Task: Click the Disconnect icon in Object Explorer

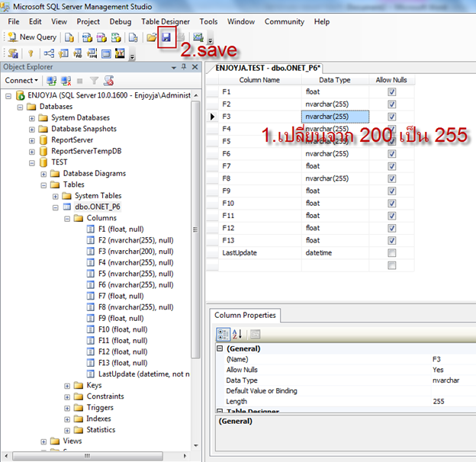Action: (66, 81)
